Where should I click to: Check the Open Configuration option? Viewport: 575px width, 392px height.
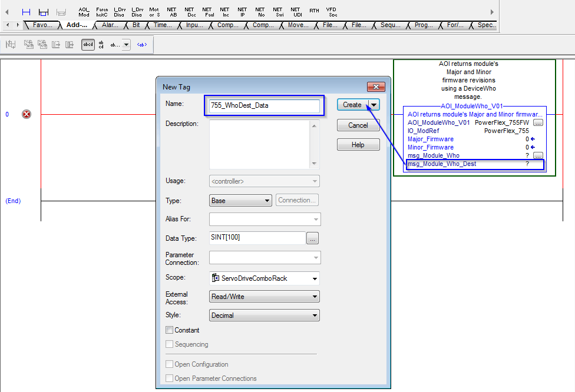click(170, 364)
